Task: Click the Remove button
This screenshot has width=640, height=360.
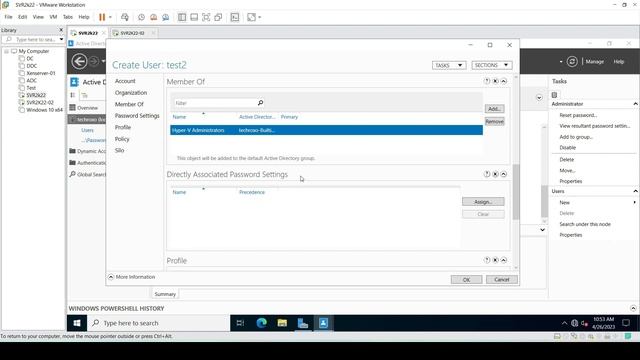Action: click(495, 122)
